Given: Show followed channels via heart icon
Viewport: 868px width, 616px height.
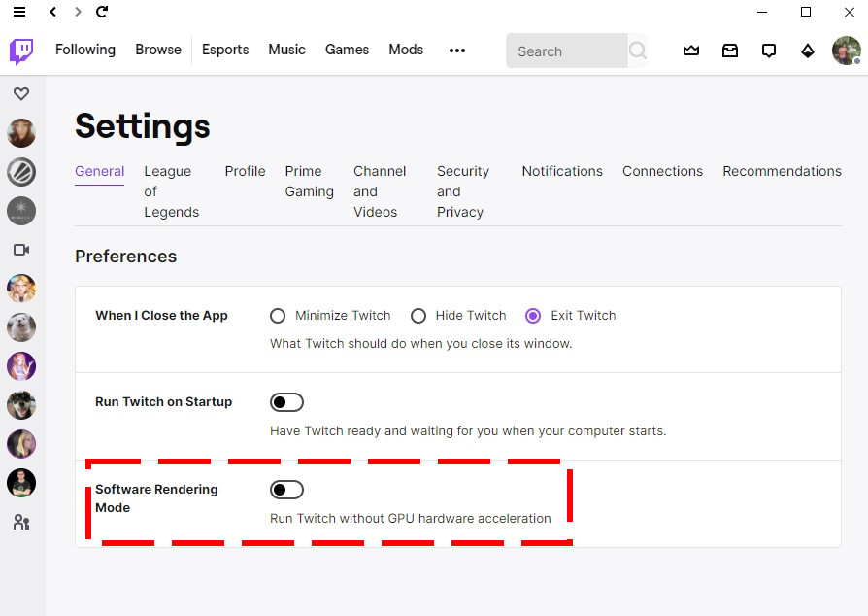Looking at the screenshot, I should 21,93.
